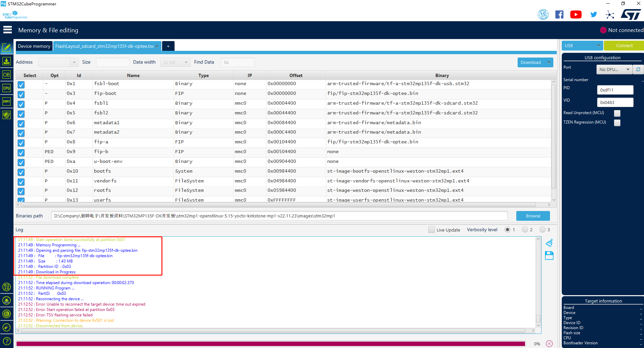Viewport: 644px width, 348px height.
Task: Switch to FlashLayout_sdcard tsv tab
Action: pyautogui.click(x=104, y=46)
